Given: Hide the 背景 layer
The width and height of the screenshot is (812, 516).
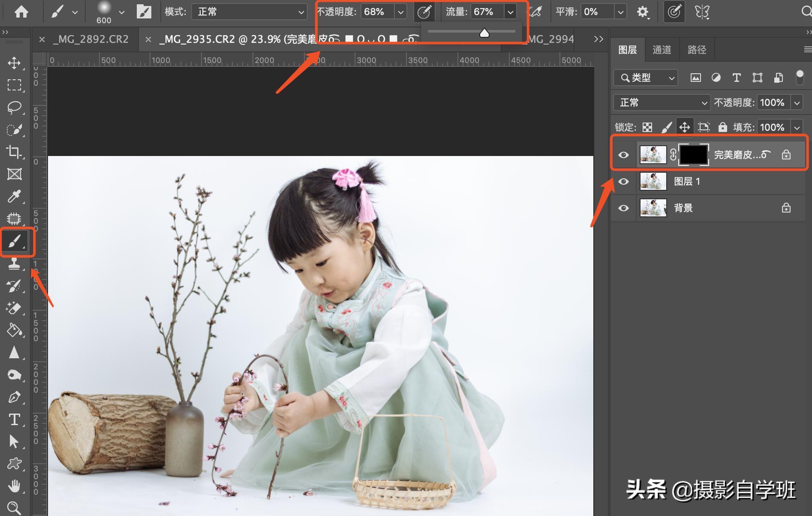Looking at the screenshot, I should (623, 207).
